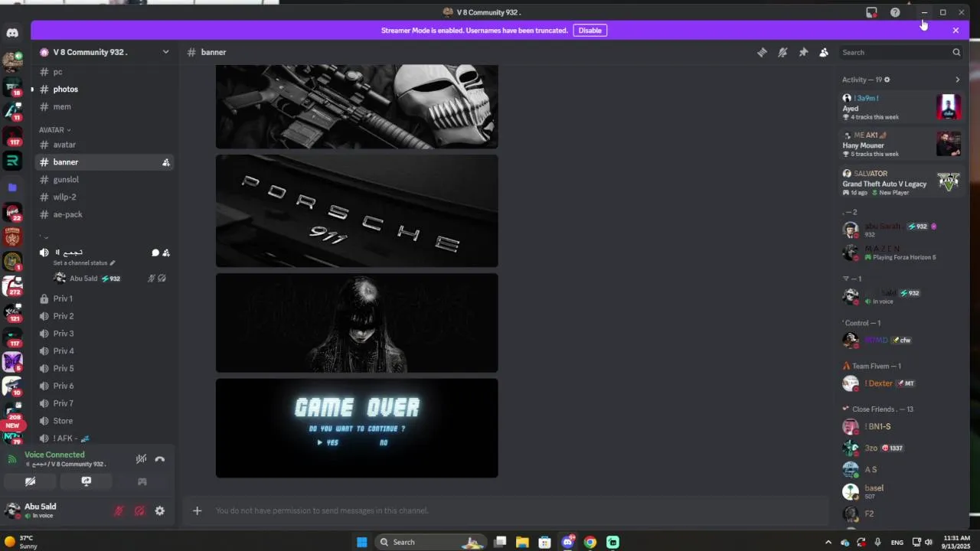Select the photos channel
This screenshot has width=980, height=551.
coord(104,90)
